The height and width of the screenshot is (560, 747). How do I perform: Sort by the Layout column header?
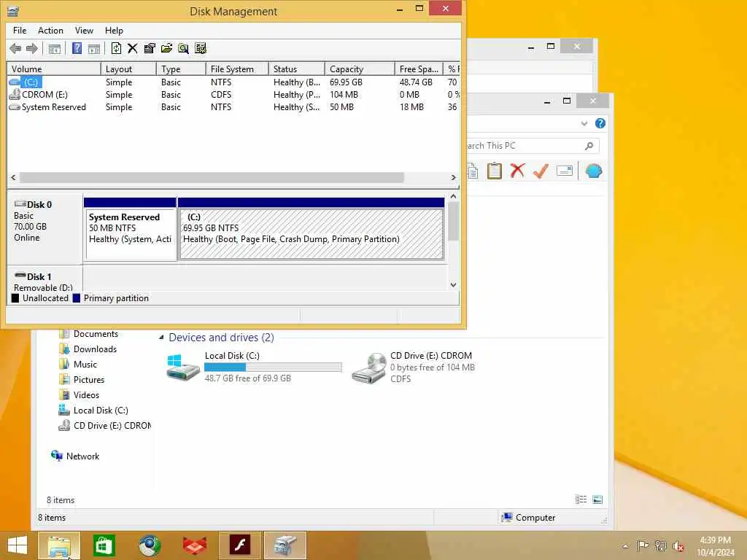(128, 69)
